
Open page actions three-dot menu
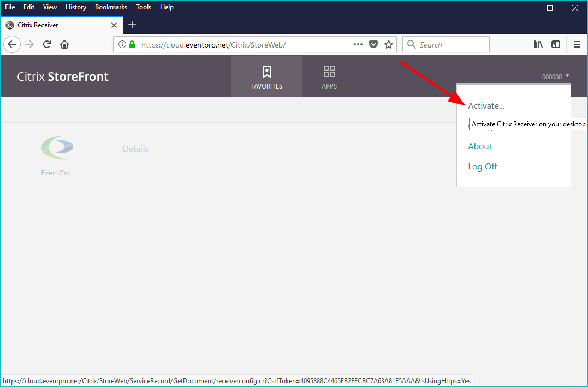[x=358, y=44]
